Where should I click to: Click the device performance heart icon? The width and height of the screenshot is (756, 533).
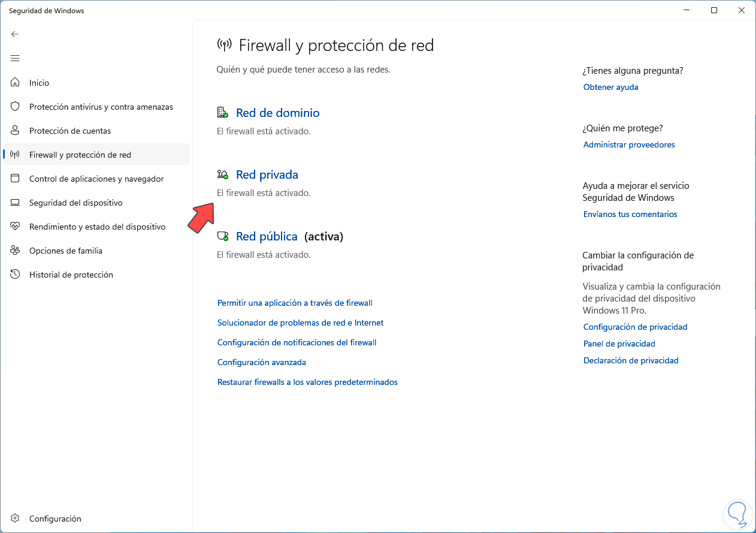coord(16,227)
